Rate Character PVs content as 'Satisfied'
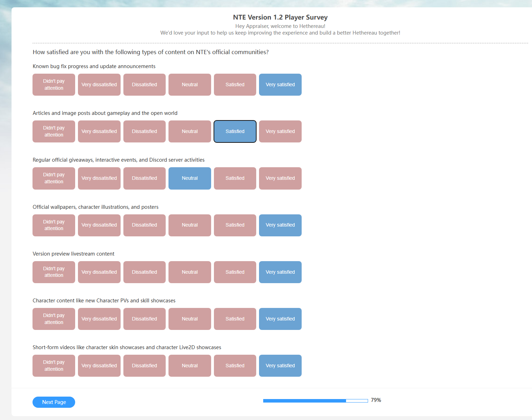Image resolution: width=532 pixels, height=420 pixels. (x=235, y=319)
